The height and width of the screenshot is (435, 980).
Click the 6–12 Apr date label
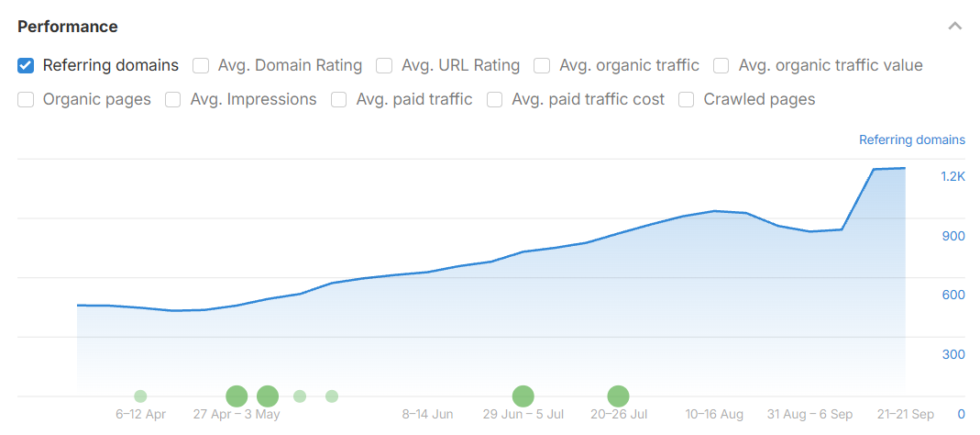140,414
